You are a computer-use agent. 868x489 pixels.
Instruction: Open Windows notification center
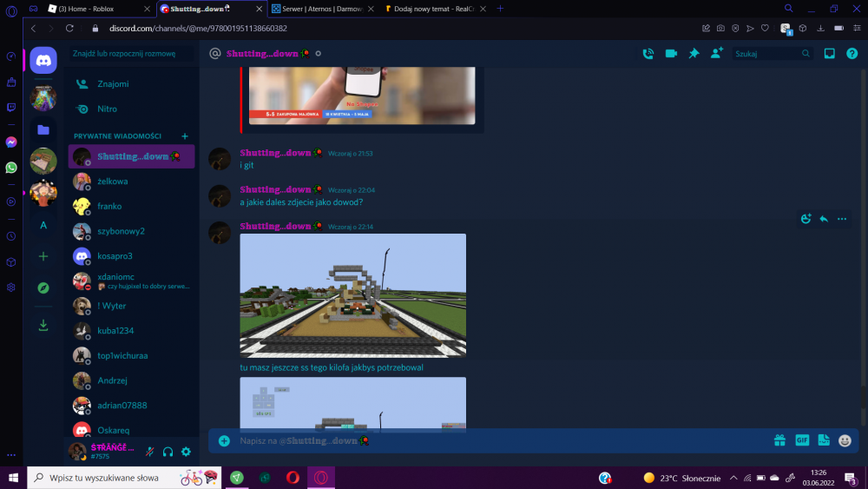coord(852,478)
